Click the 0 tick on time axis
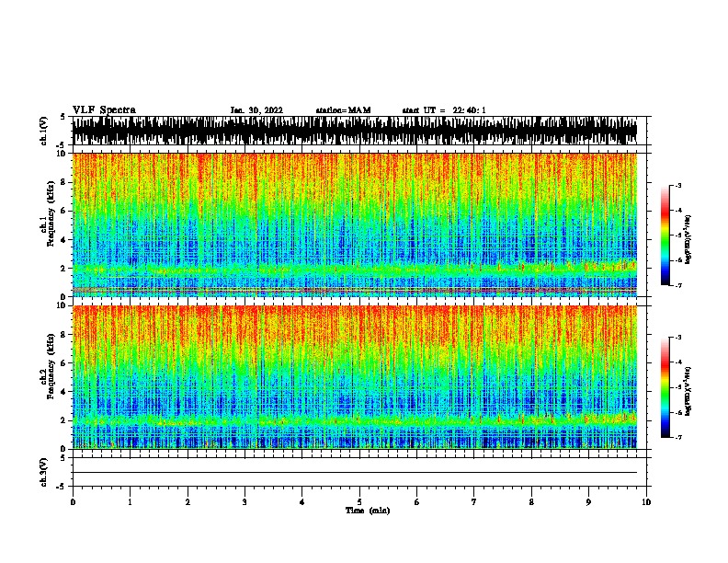This screenshot has height=563, width=728. pyautogui.click(x=73, y=502)
